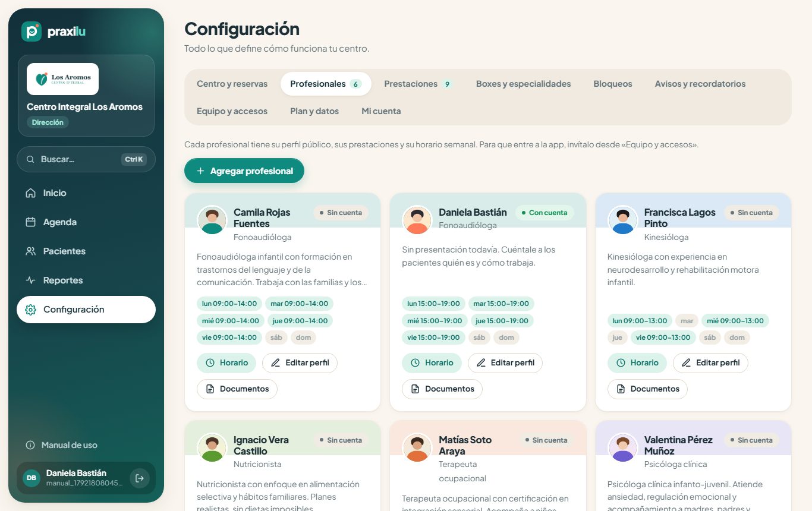Click Editar perfil on Camila Rojas card
812x511 pixels.
300,362
